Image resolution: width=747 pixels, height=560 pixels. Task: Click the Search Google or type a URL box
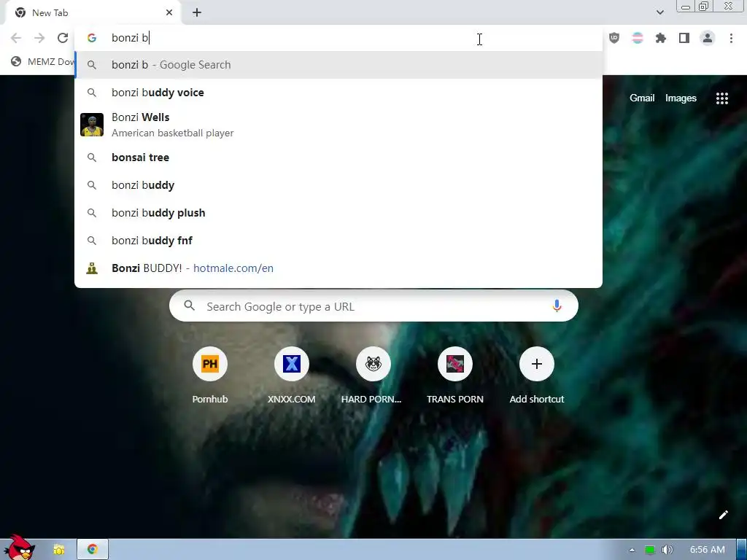(373, 306)
